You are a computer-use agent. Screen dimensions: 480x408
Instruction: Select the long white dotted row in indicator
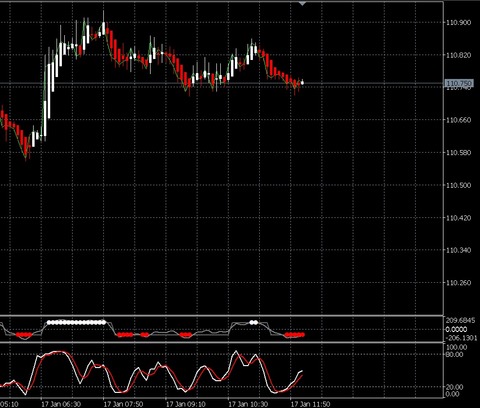click(76, 322)
